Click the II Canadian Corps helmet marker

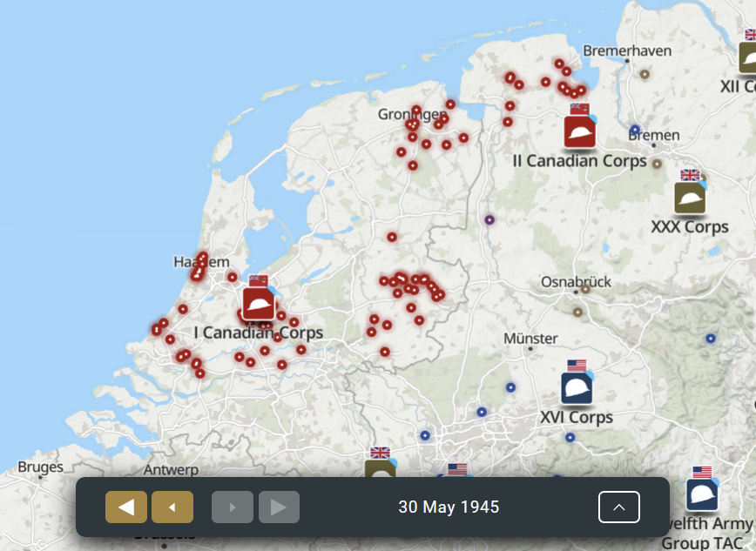coord(580,132)
